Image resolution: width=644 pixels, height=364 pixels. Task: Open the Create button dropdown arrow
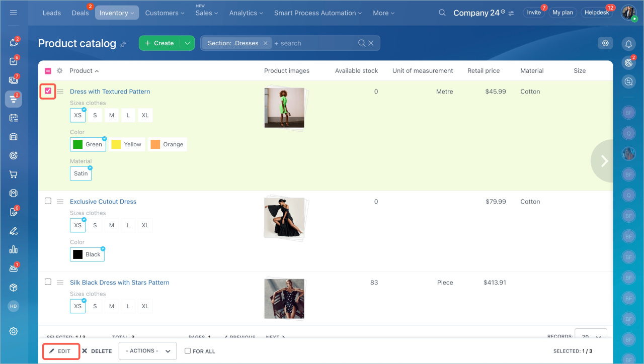pos(187,43)
